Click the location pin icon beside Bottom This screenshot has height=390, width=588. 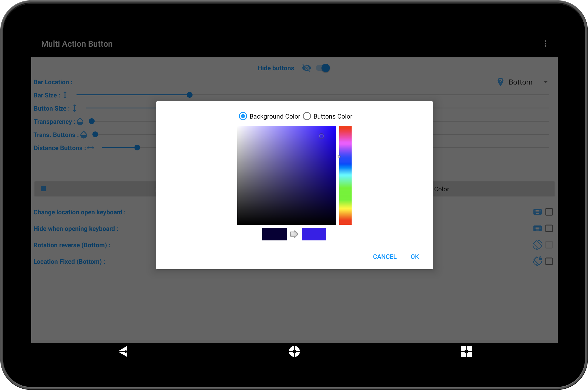[500, 82]
